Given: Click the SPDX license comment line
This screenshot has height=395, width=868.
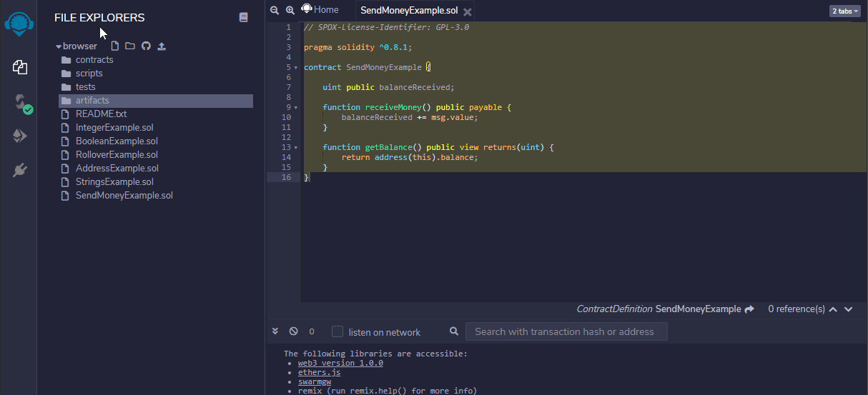Looking at the screenshot, I should pos(386,27).
